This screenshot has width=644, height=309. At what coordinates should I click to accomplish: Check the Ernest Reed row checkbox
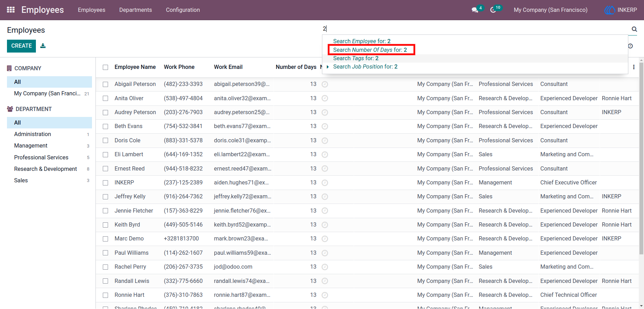click(x=106, y=169)
